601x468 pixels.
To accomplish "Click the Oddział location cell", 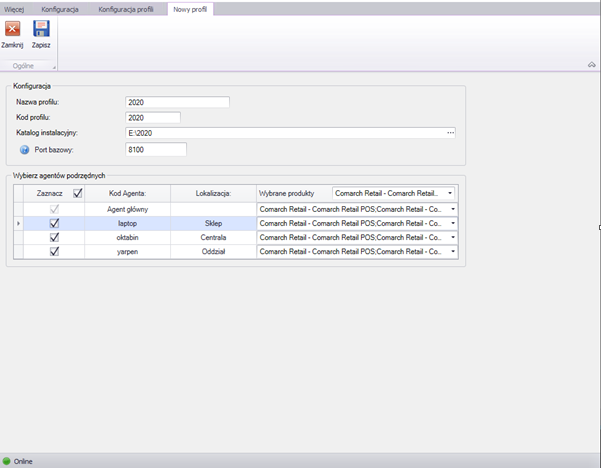I will click(x=213, y=251).
